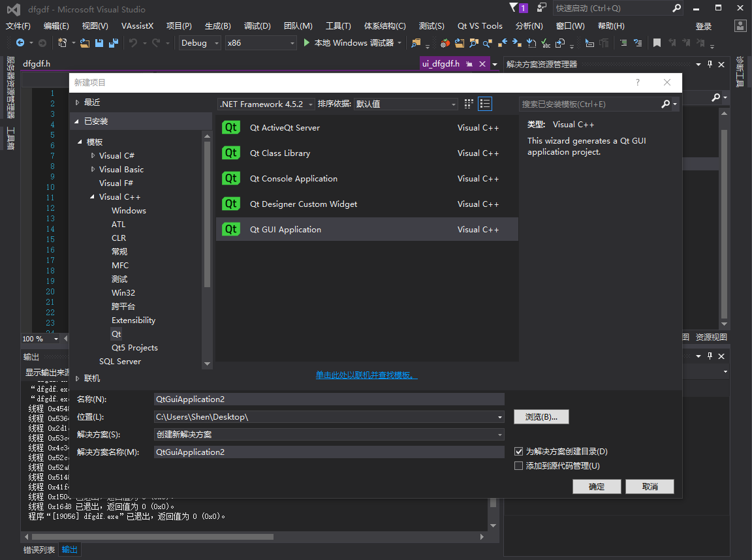Click the Navigate Backward toolbar icon
The image size is (752, 560).
(20, 42)
